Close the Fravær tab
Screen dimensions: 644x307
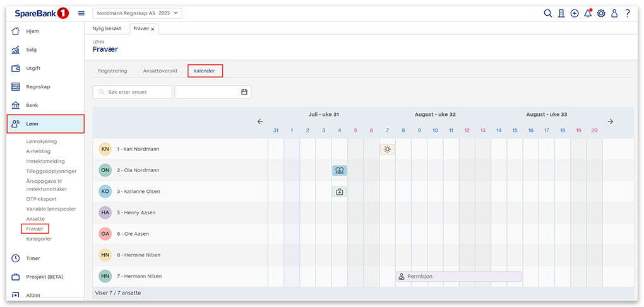tap(153, 29)
